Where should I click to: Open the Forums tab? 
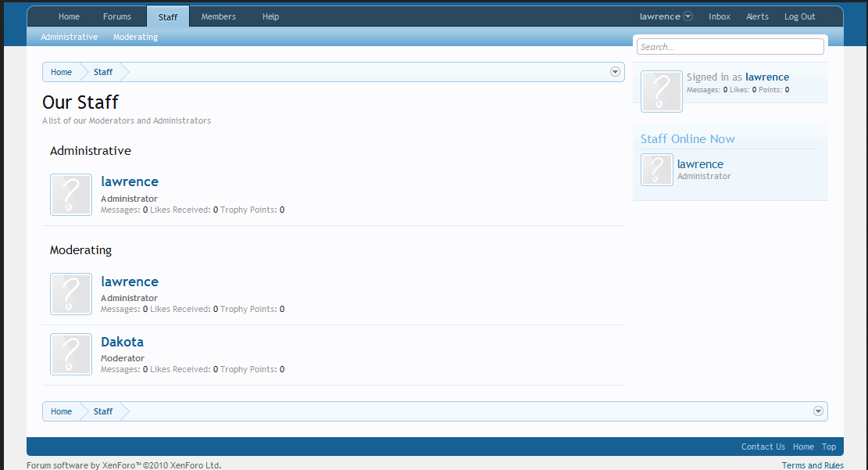pos(117,16)
